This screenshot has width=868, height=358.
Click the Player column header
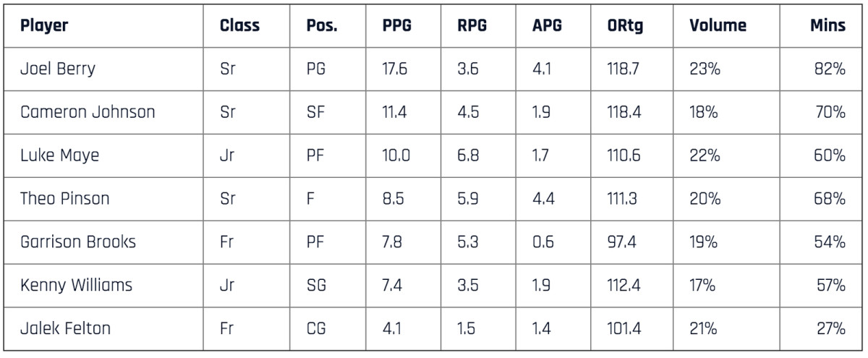[43, 26]
